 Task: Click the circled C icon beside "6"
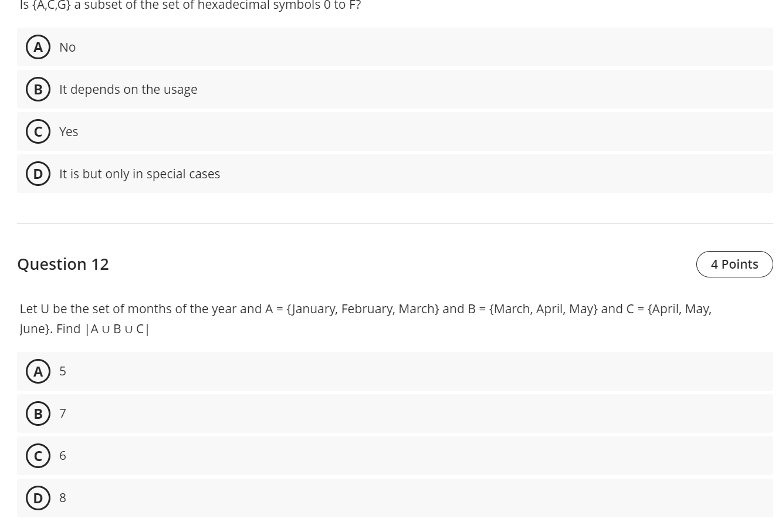point(38,455)
